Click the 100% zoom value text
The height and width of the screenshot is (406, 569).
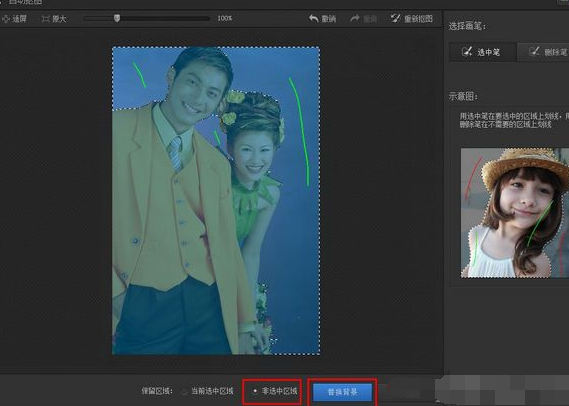click(225, 18)
